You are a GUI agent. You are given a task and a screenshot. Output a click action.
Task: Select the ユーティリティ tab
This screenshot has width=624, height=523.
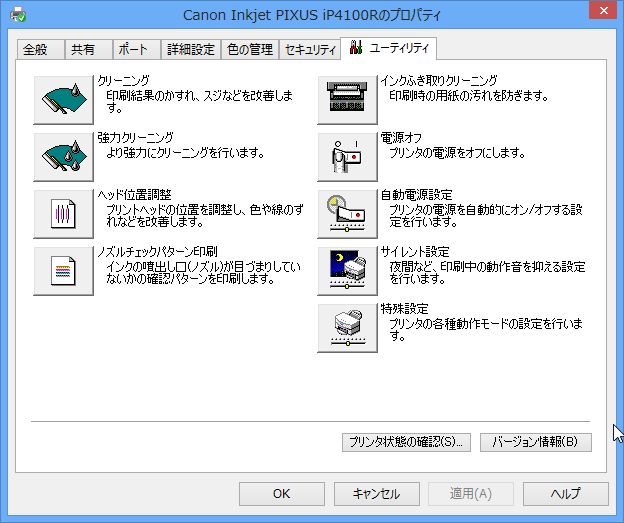point(389,48)
